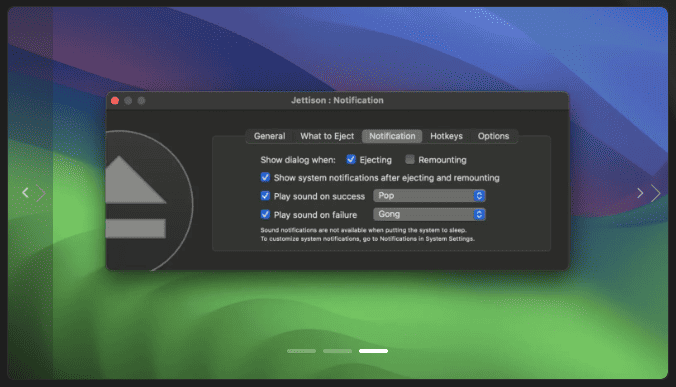
Task: Click the 'Show dialog when:' label
Action: (297, 160)
